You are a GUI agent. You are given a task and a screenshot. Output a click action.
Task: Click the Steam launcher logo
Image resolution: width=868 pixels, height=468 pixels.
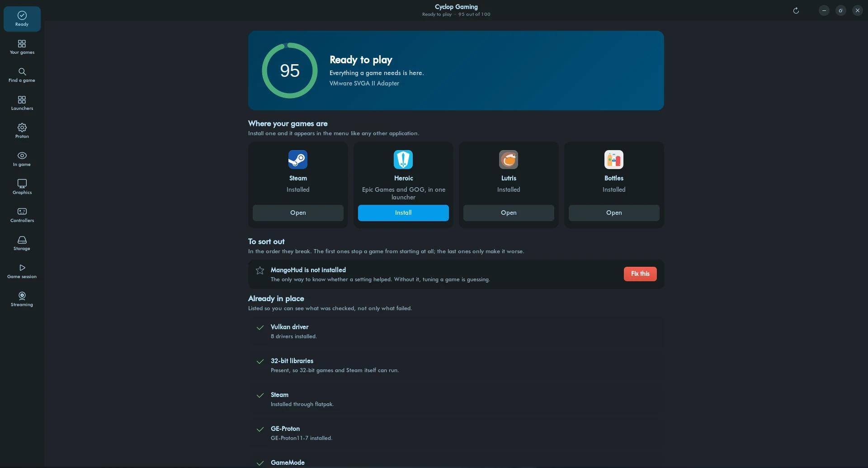coord(298,160)
